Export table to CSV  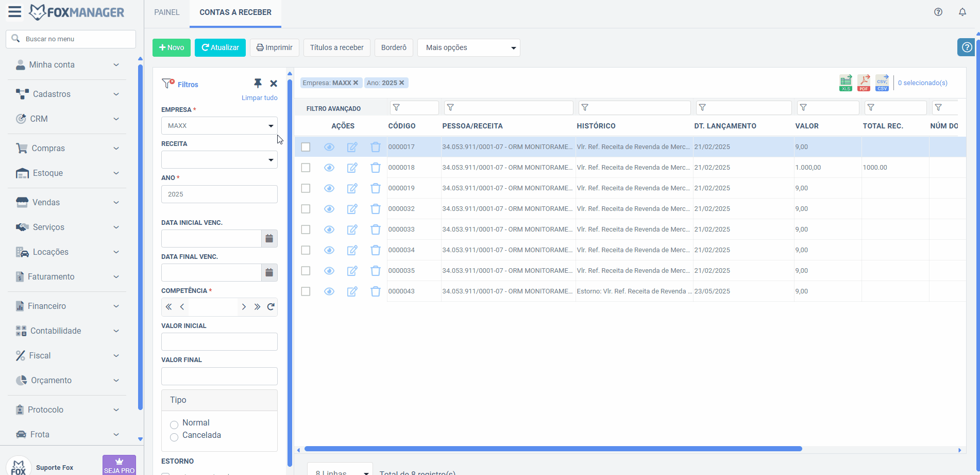[x=882, y=83]
